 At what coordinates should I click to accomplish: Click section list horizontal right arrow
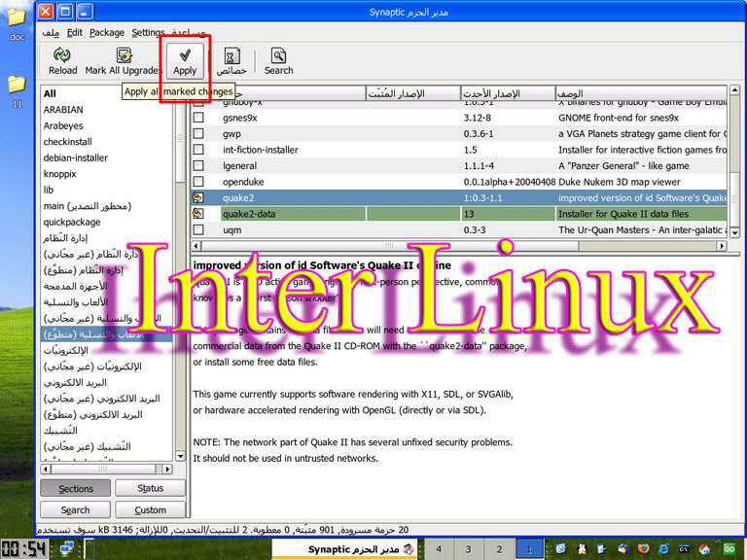point(167,469)
